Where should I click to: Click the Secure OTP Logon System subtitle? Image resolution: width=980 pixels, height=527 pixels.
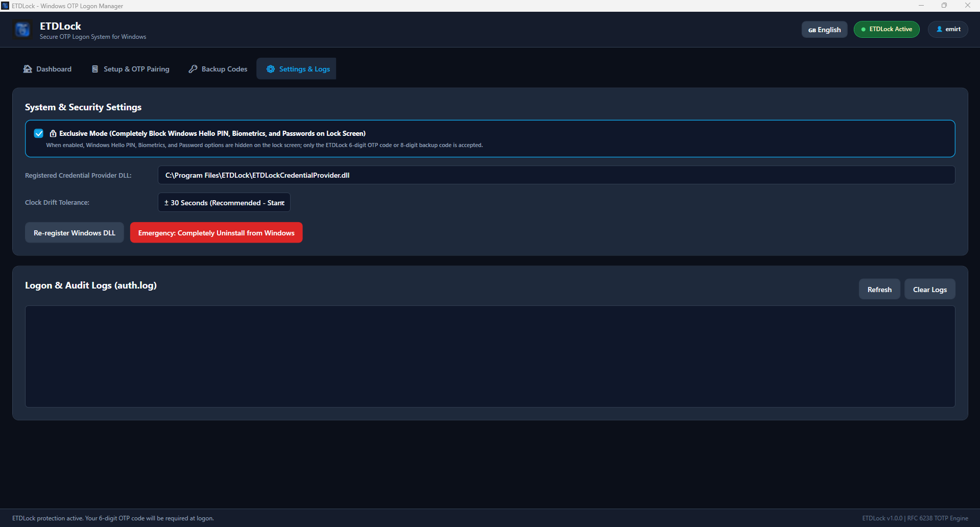point(93,37)
